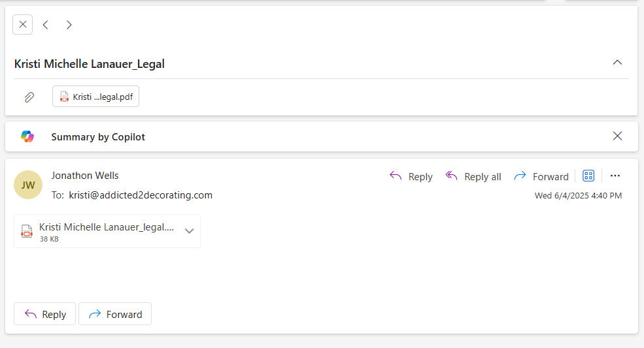This screenshot has width=644, height=348.
Task: Click the Copilot logo icon
Action: coord(27,136)
